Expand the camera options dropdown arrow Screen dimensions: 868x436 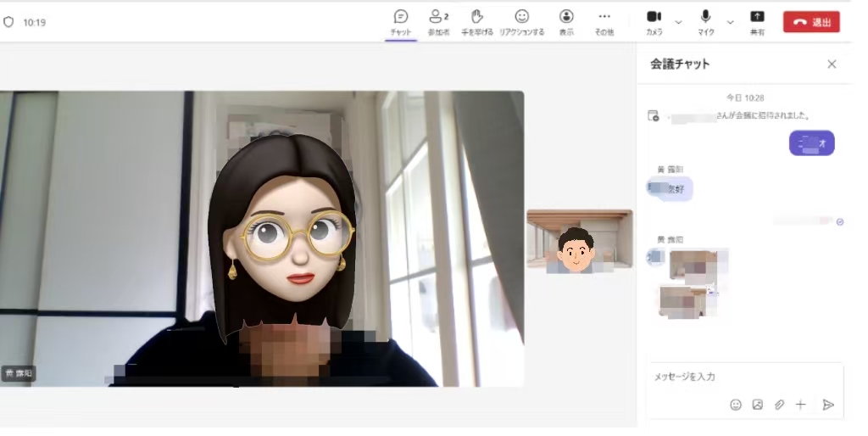[678, 21]
